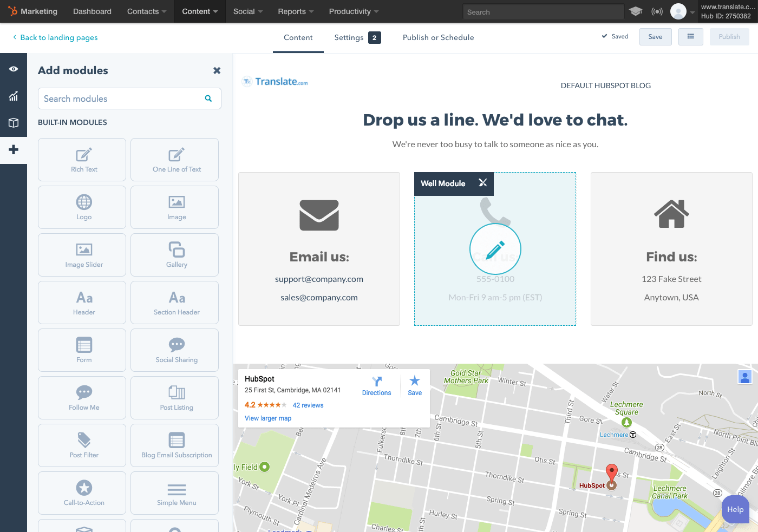Open the Publish or Schedule tab
This screenshot has height=532, width=758.
coord(438,37)
